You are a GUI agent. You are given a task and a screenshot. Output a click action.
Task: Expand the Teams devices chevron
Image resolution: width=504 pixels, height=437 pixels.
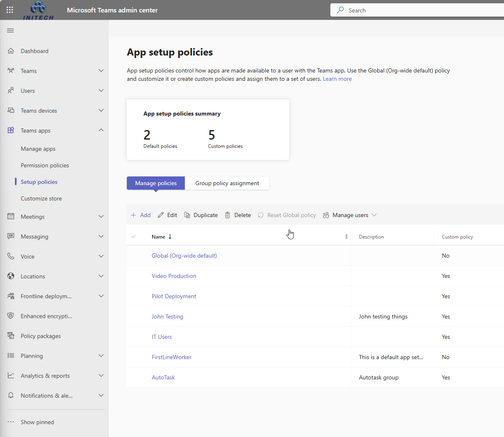pyautogui.click(x=101, y=111)
